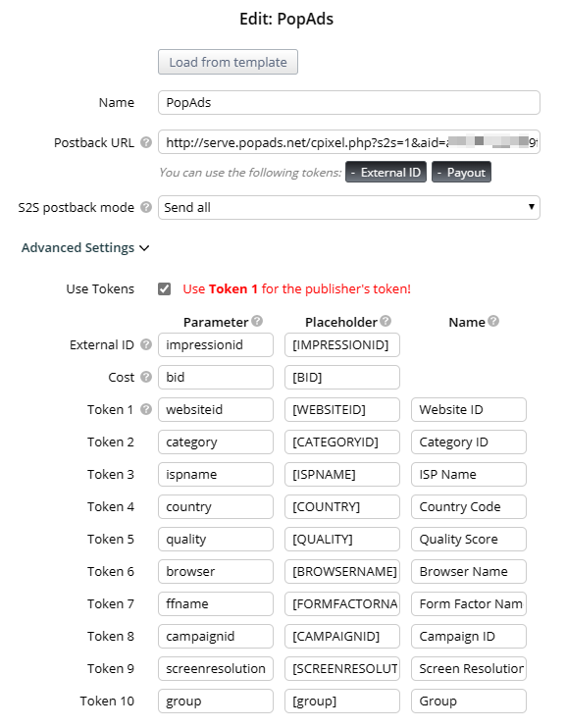This screenshot has width=566, height=728.
Task: Edit Token 8 parameter campaignid
Action: tap(216, 636)
